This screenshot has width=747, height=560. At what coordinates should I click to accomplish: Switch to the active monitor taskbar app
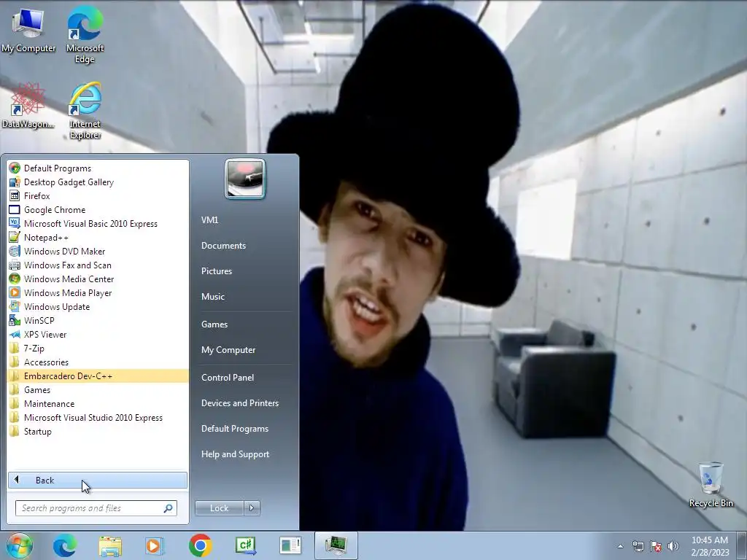pos(336,545)
